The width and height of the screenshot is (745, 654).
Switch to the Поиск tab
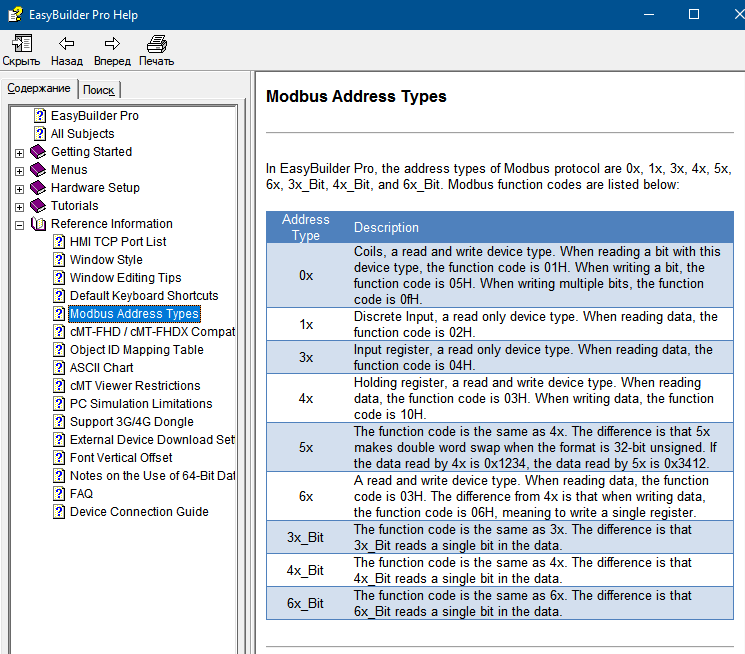(x=99, y=90)
